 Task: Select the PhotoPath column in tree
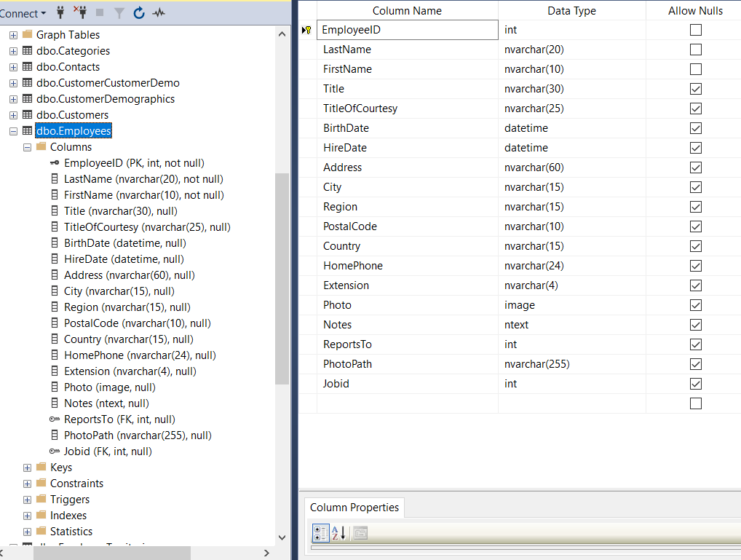point(138,435)
